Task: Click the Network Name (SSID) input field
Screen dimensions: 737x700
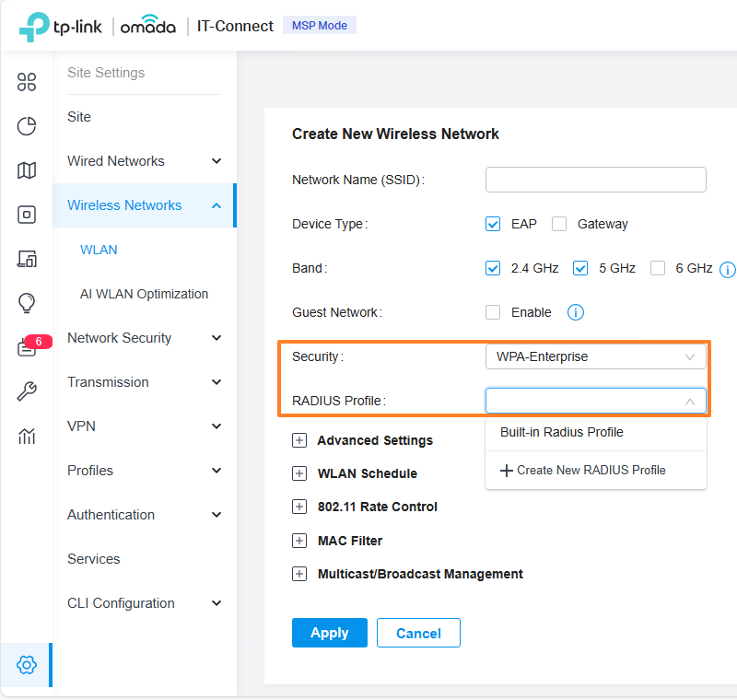Action: click(595, 180)
